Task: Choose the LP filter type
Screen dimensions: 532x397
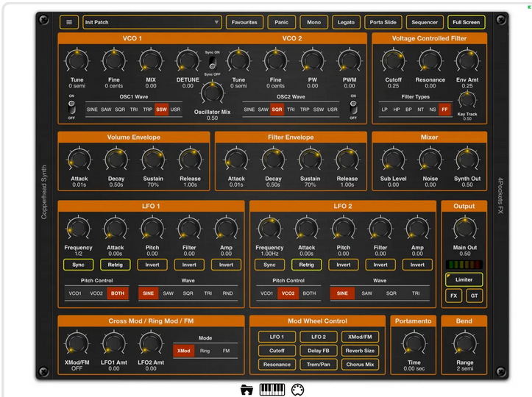Action: [385, 110]
